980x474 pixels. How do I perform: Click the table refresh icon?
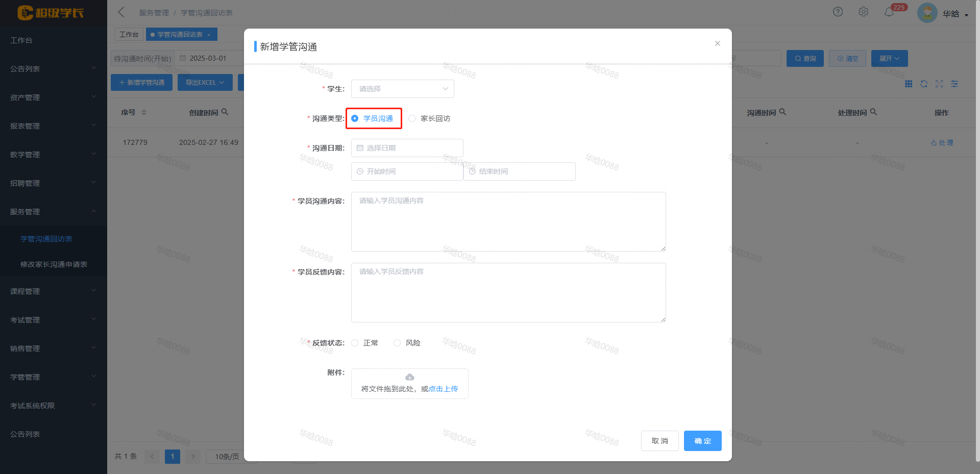924,84
